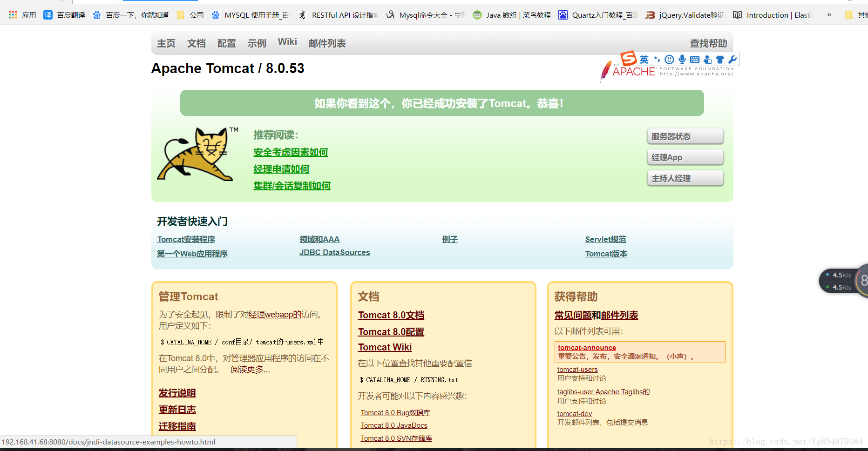Image resolution: width=868 pixels, height=451 pixels.
Task: Click the Sogou input method logo
Action: pos(629,58)
